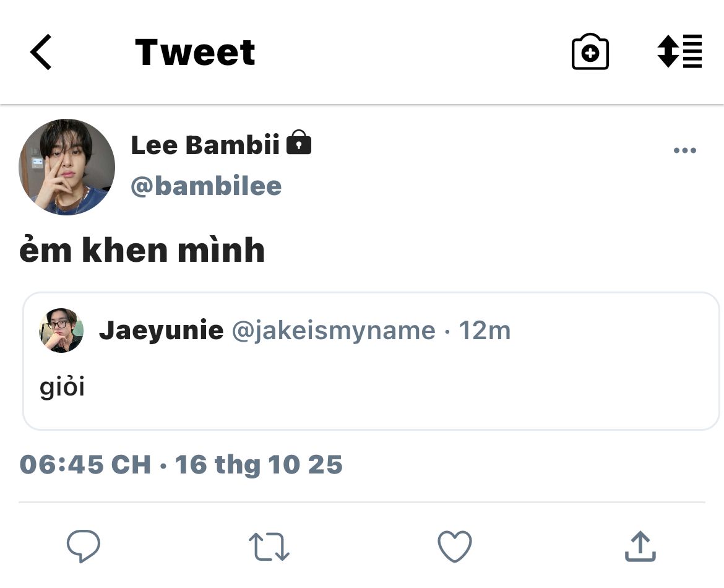The width and height of the screenshot is (724, 588).
Task: Open Lee Bambii's profile picture
Action: click(x=67, y=167)
